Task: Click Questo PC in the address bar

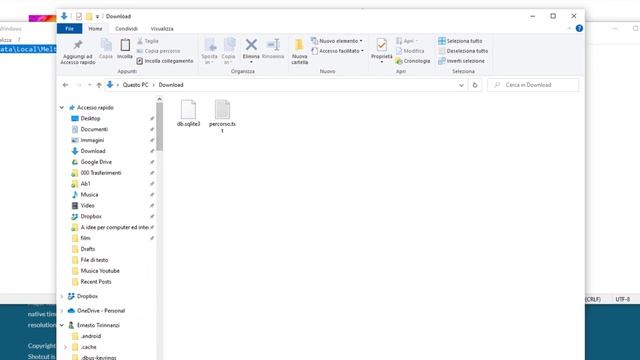Action: coord(136,85)
